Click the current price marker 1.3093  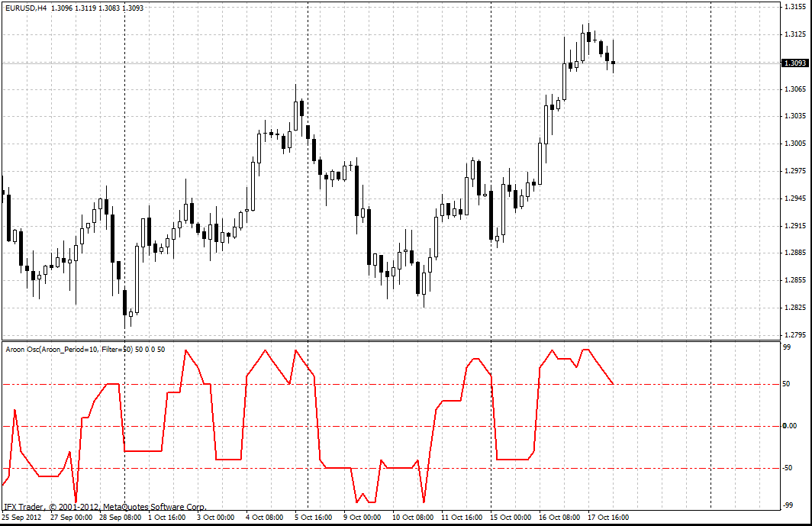coord(794,63)
